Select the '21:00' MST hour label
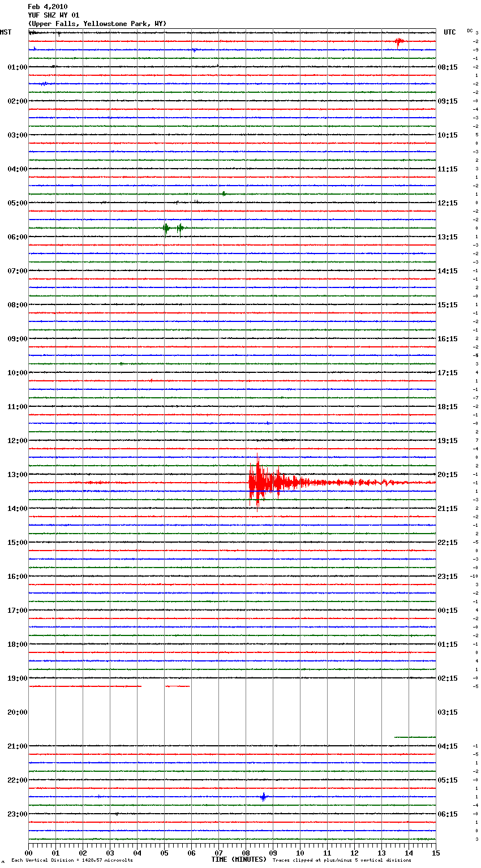481x868 pixels. (17, 746)
